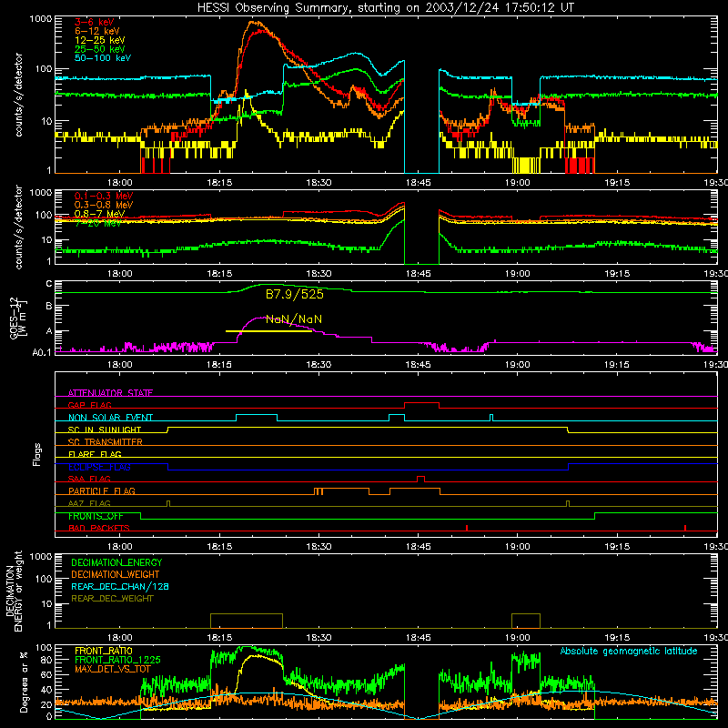This screenshot has width=728, height=728.
Task: Select the ATTENUATOR_STATE flag label
Action: click(x=110, y=393)
